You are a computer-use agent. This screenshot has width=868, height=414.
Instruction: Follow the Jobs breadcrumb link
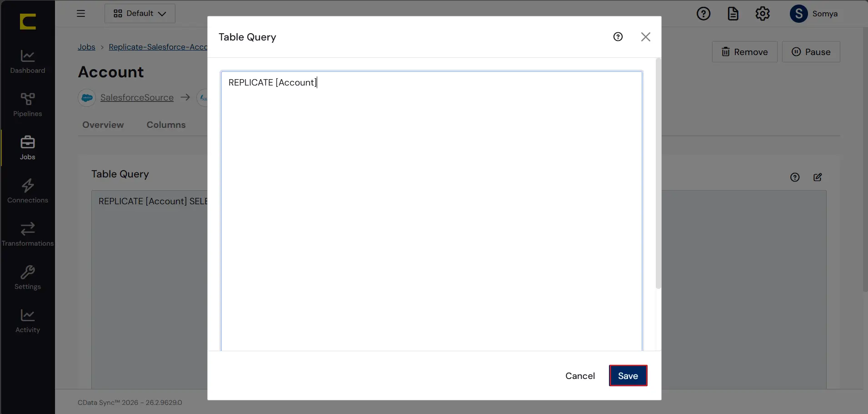[86, 47]
